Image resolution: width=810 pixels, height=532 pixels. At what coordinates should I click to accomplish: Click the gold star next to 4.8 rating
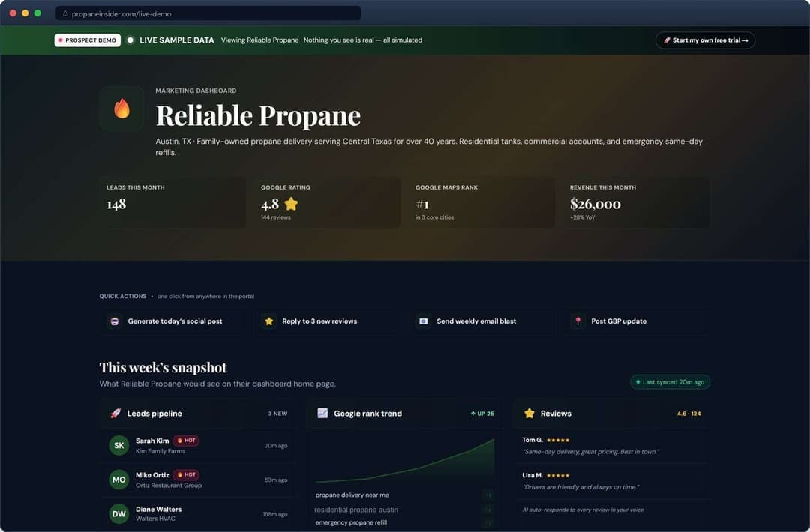click(291, 204)
